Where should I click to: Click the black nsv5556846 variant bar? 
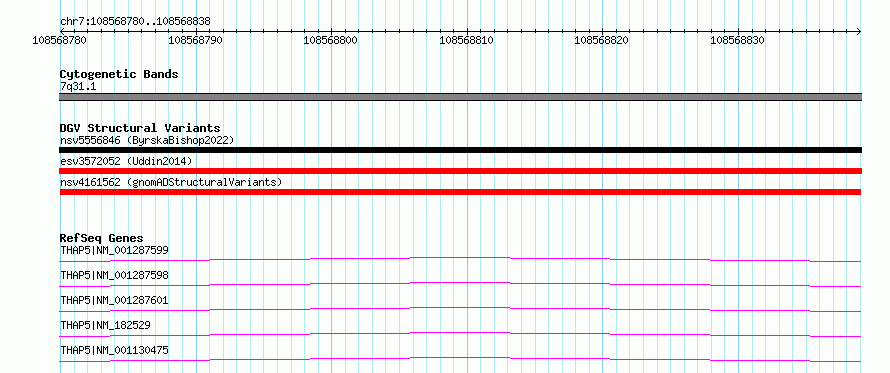click(x=460, y=150)
